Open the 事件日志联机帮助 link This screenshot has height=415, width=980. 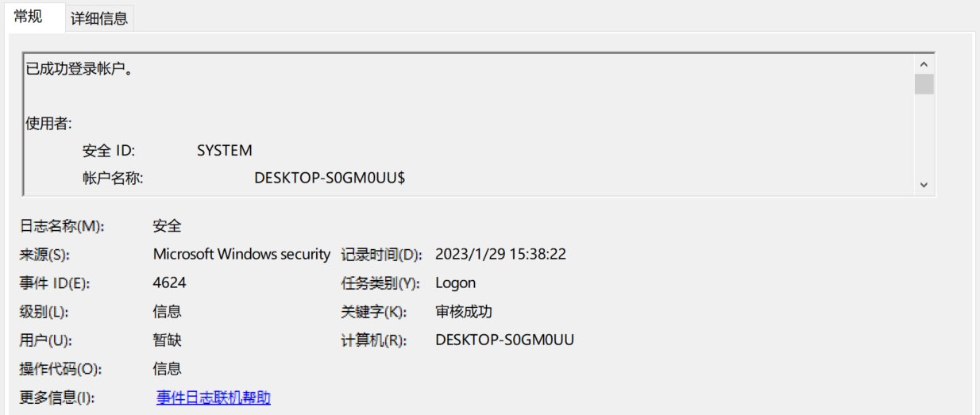pos(214,398)
